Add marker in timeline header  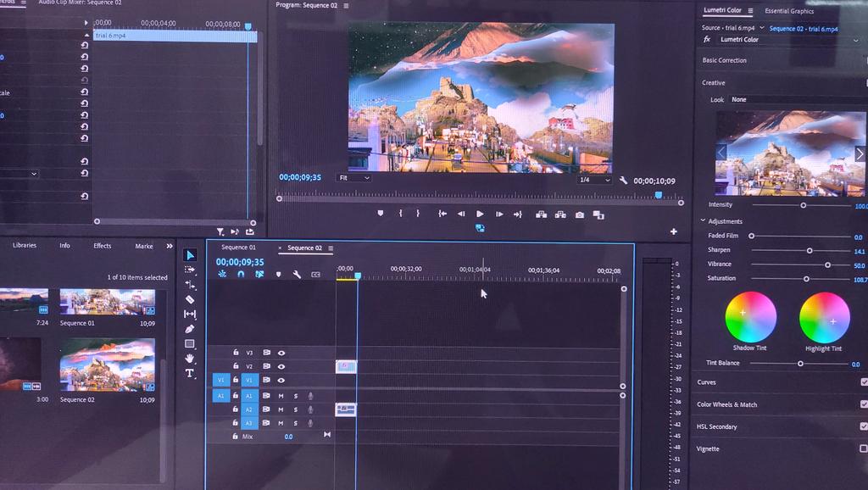click(278, 274)
